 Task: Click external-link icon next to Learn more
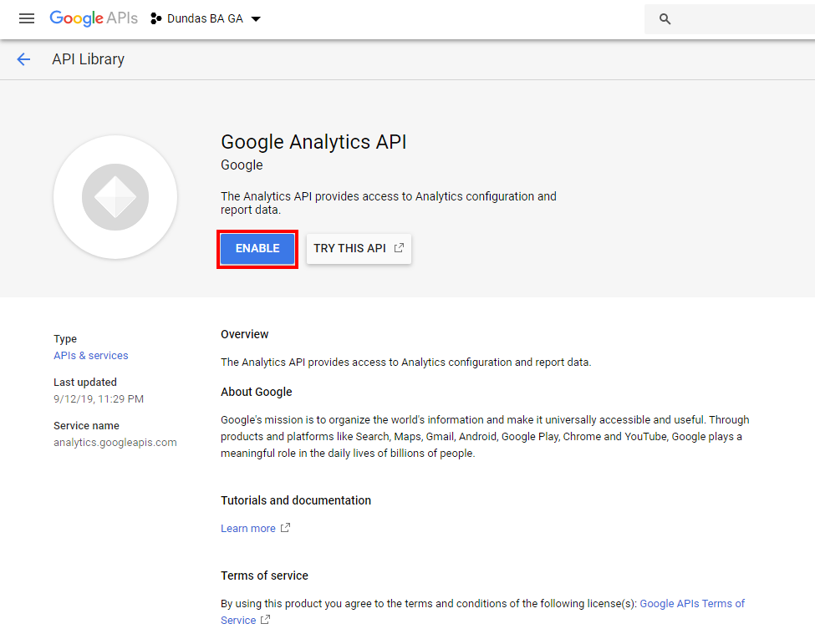[285, 528]
